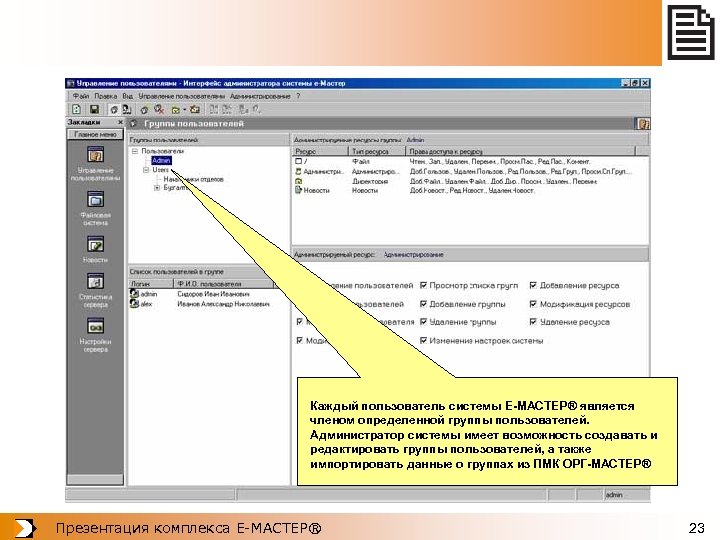Open the ? help menu
Screen dimensions: 720x540
tap(298, 96)
